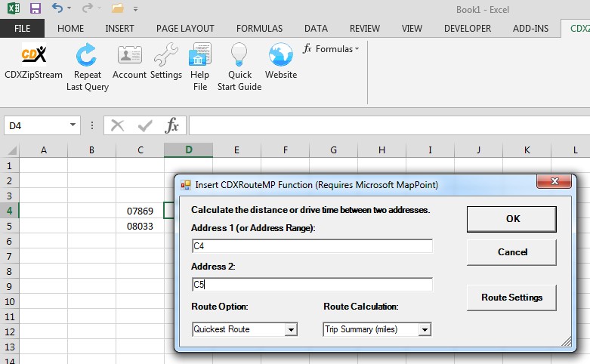Image resolution: width=590 pixels, height=364 pixels.
Task: Click OK in CDXRouteMP dialog
Action: tap(511, 219)
